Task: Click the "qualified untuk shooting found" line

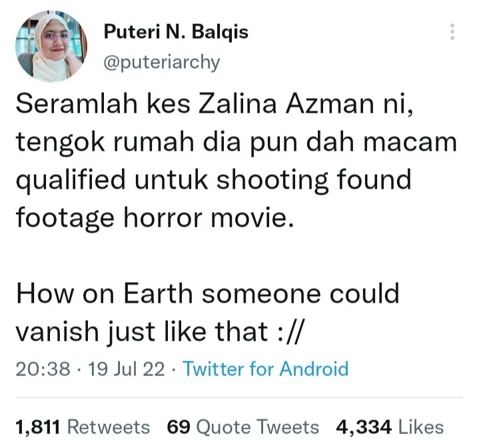Action: (x=214, y=180)
